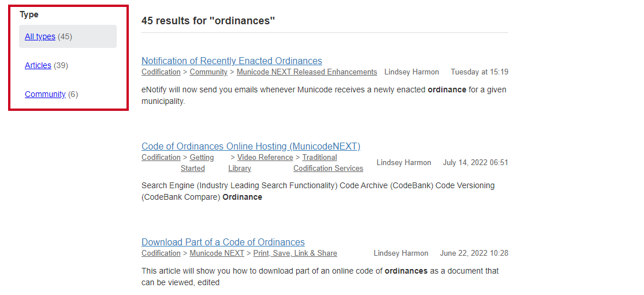Viewport: 644px width, 295px height.
Task: Click the Search Engine description snippet
Action: pos(318,191)
